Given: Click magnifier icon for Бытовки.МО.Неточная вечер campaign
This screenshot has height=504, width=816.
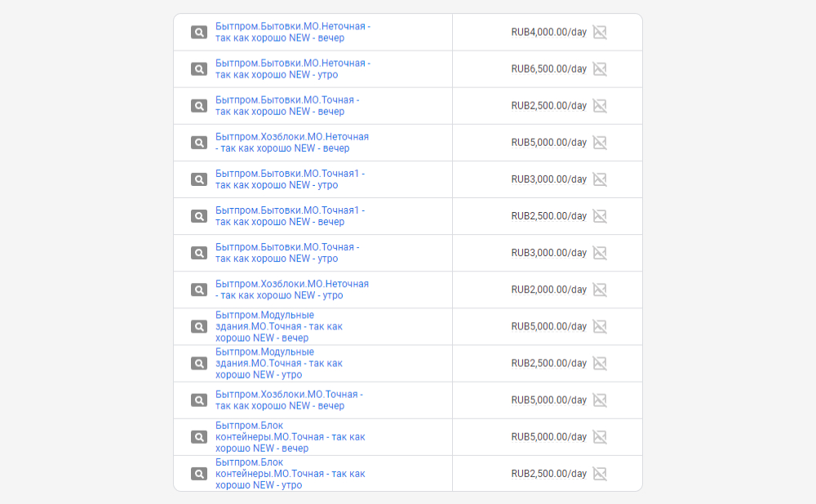Looking at the screenshot, I should 199,33.
